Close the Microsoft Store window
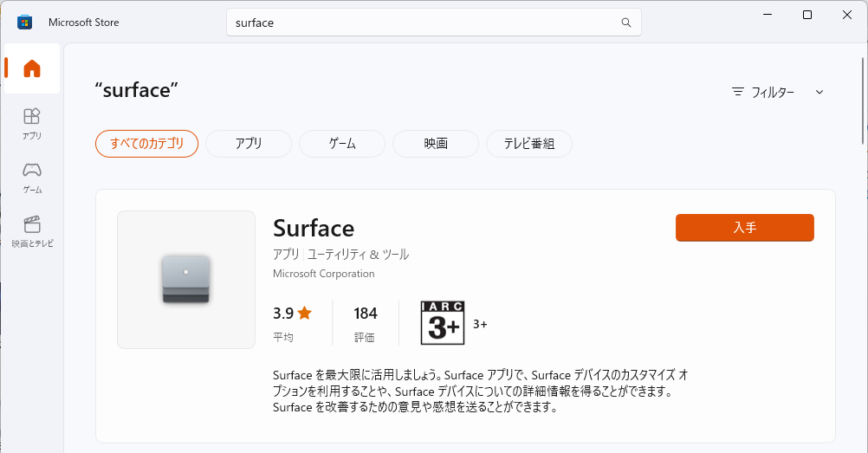 pyautogui.click(x=847, y=15)
